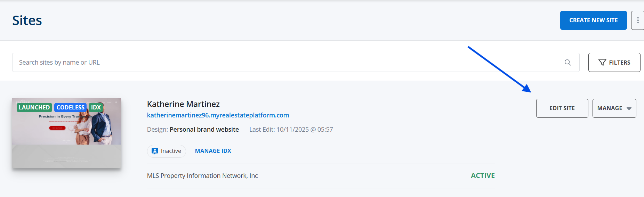This screenshot has height=197, width=644.
Task: Open the three-dot more options menu
Action: (638, 20)
